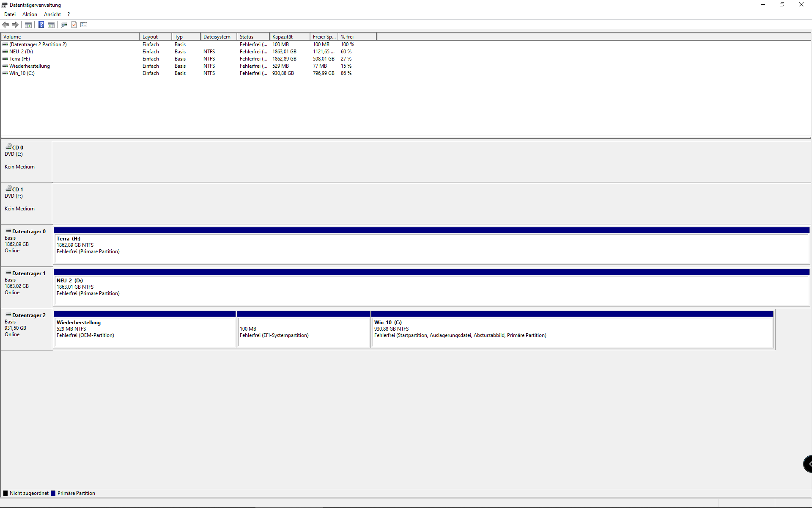Image resolution: width=812 pixels, height=508 pixels.
Task: Click the checkmark document toolbar icon
Action: [74, 25]
